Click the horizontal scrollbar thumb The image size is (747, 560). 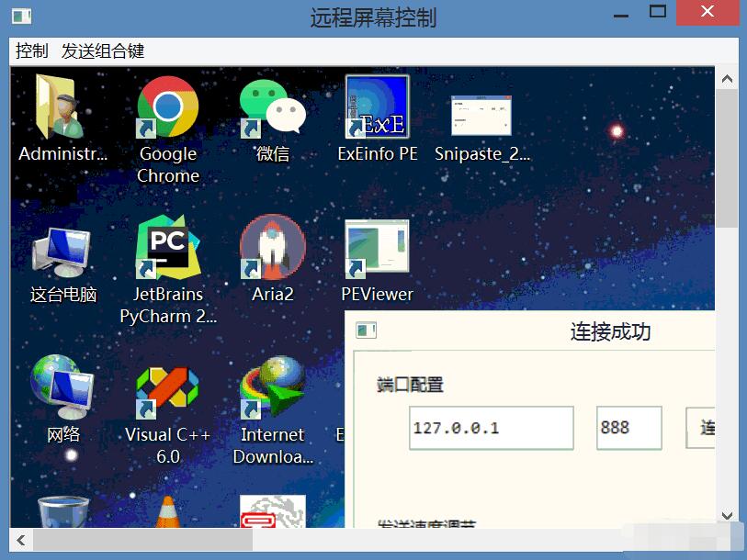click(142, 540)
